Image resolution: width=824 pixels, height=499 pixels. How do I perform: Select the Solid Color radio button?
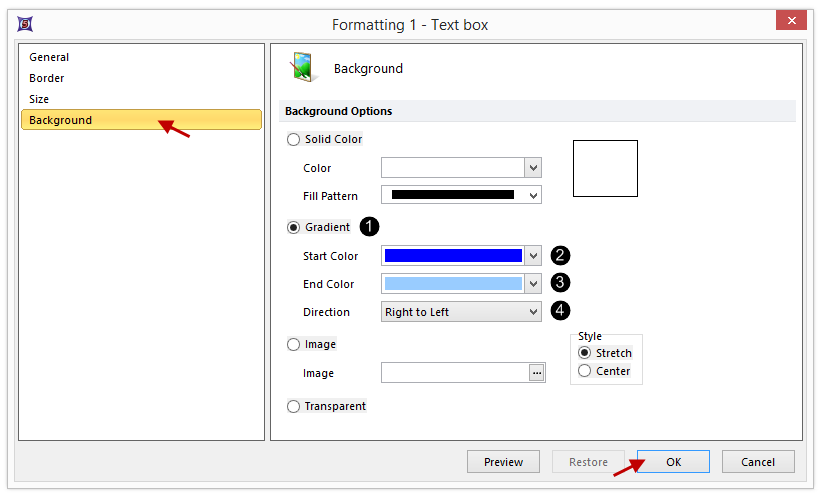293,140
